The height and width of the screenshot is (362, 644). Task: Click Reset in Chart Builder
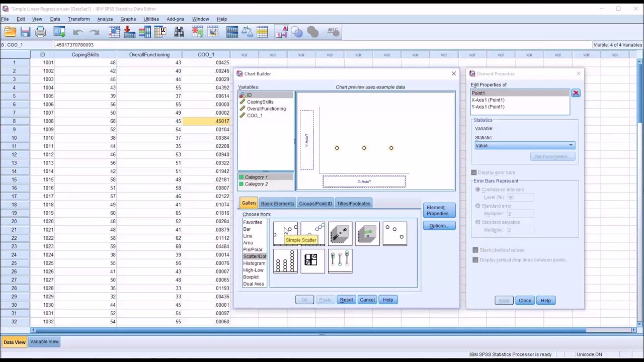(346, 300)
